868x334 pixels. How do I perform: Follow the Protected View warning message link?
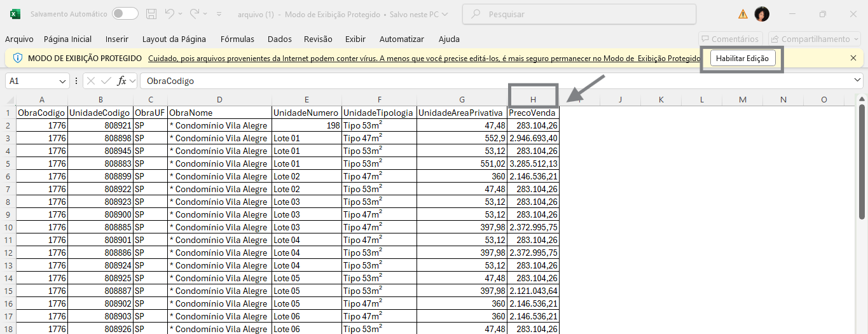pyautogui.click(x=424, y=59)
